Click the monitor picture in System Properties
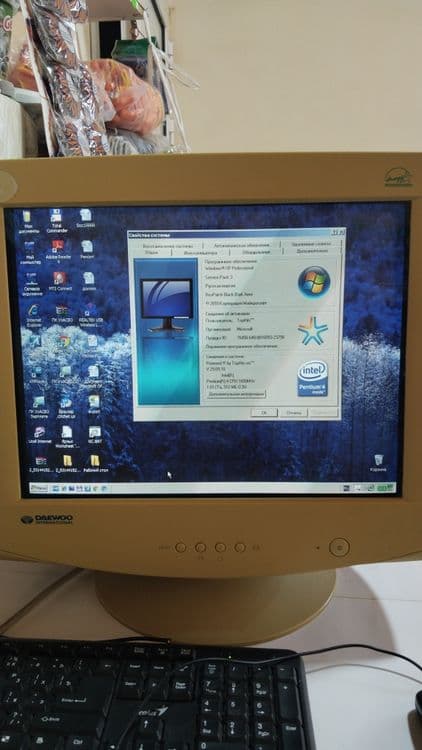422x750 pixels. [x=167, y=305]
